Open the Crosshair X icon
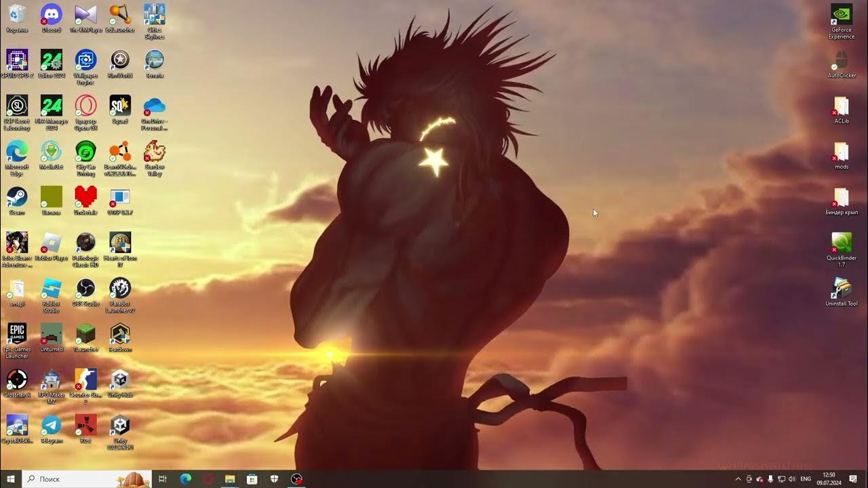The image size is (868, 488). pos(17,383)
